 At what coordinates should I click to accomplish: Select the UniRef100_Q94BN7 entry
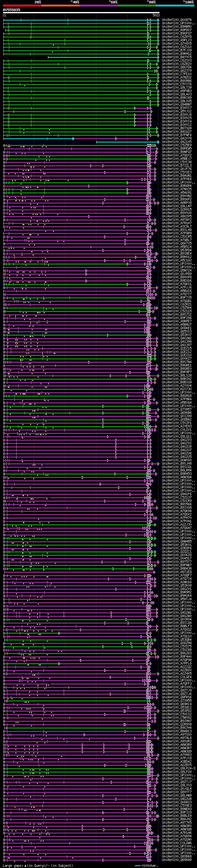click(x=177, y=104)
